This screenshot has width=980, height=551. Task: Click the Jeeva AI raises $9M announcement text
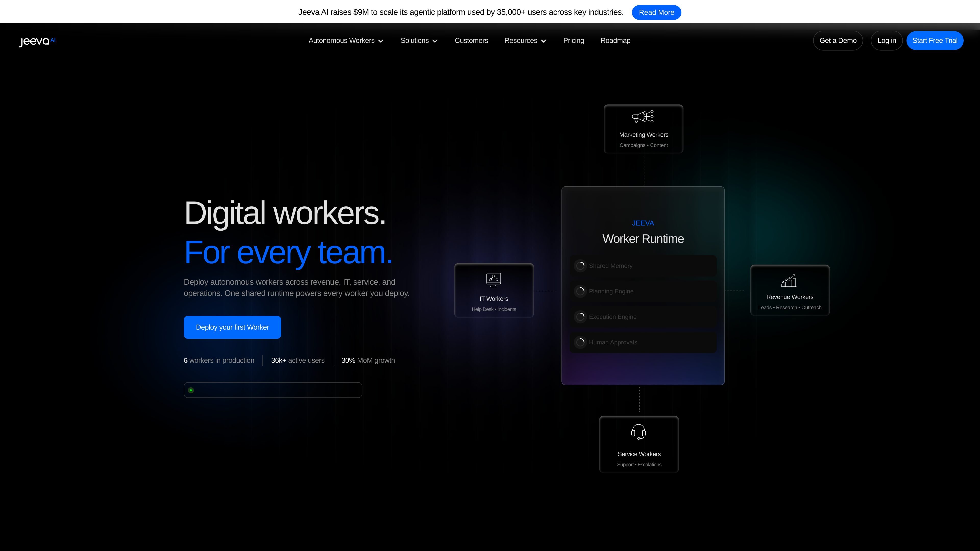click(461, 12)
